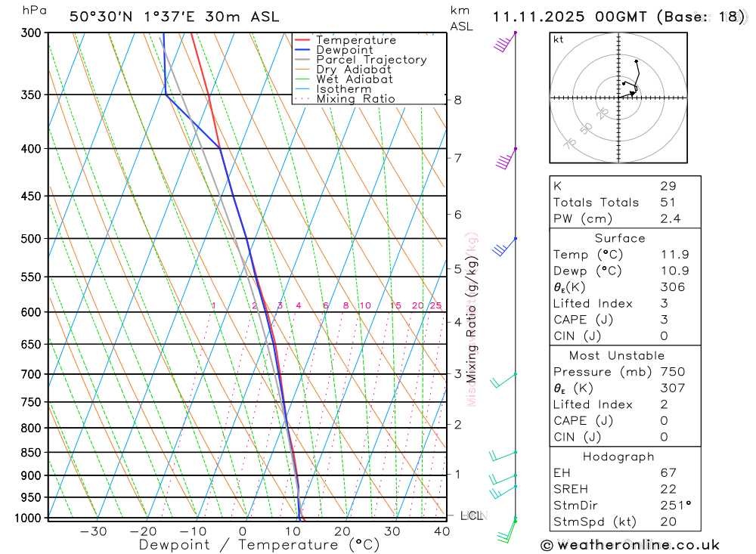Click the Most Unstable 'Lifted Index' label
Viewport: 756px width, 554px height.
tap(593, 405)
